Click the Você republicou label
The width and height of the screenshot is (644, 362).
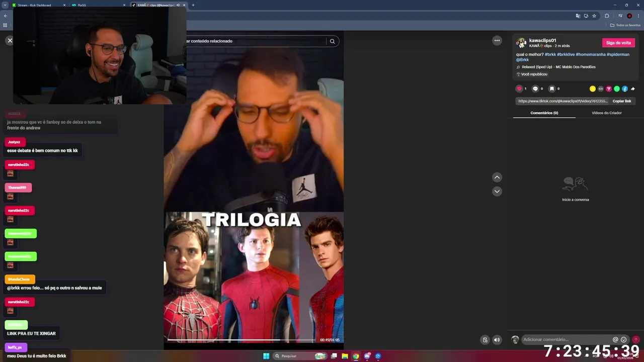(x=534, y=74)
